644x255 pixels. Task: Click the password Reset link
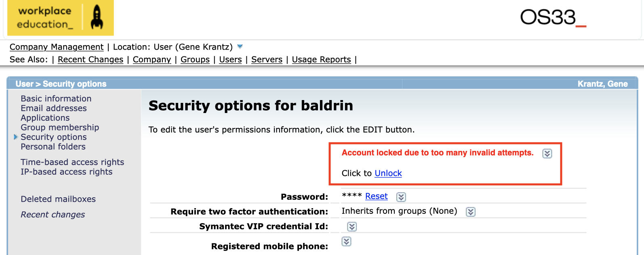(377, 196)
